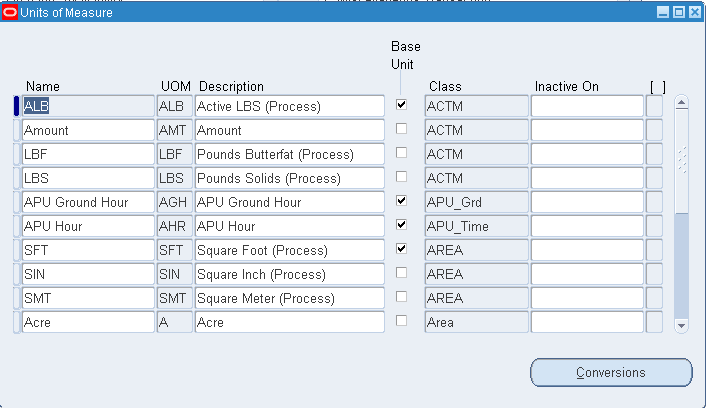Enable Base Unit for the Amount row
Image resolution: width=707 pixels, height=408 pixels.
coord(402,129)
